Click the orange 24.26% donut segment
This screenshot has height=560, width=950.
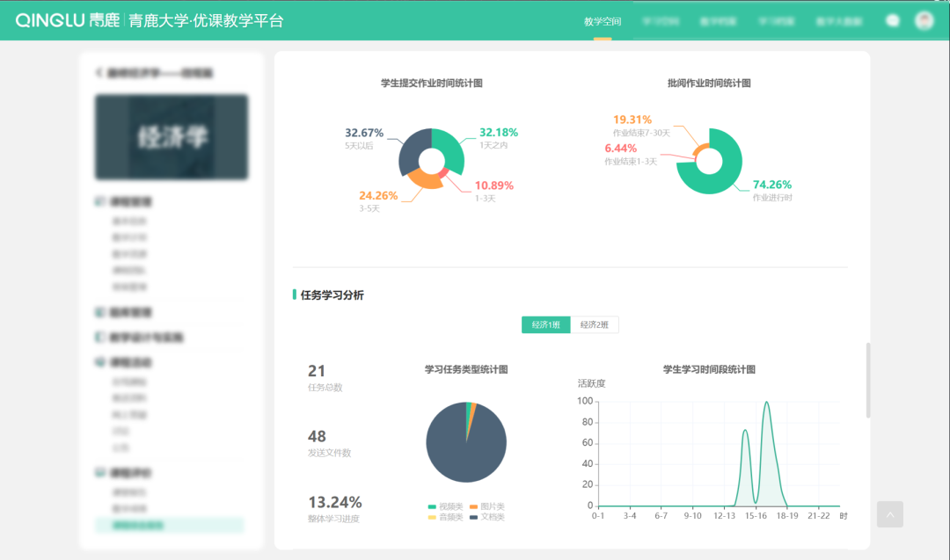[x=425, y=180]
